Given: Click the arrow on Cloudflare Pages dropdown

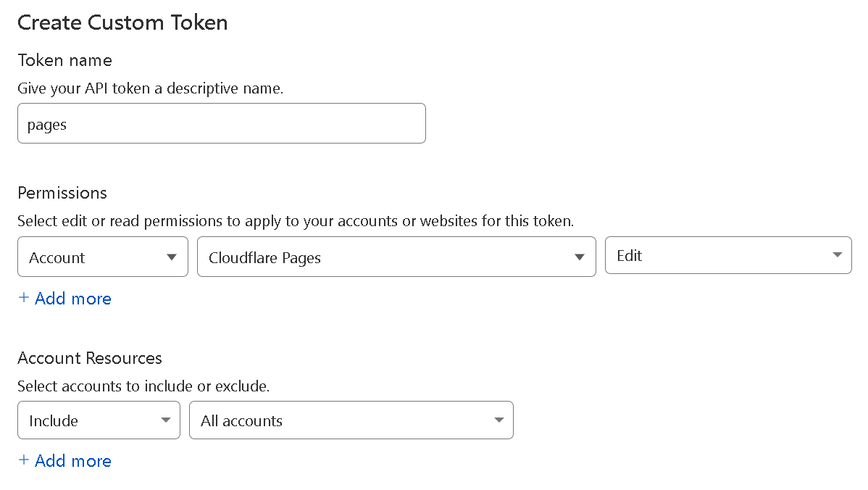Looking at the screenshot, I should click(579, 257).
